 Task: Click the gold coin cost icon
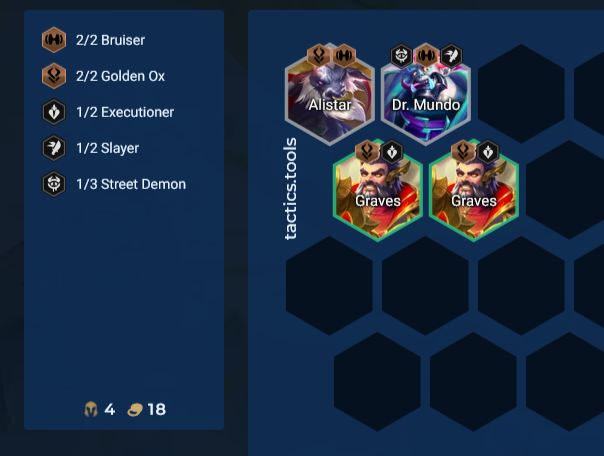135,410
